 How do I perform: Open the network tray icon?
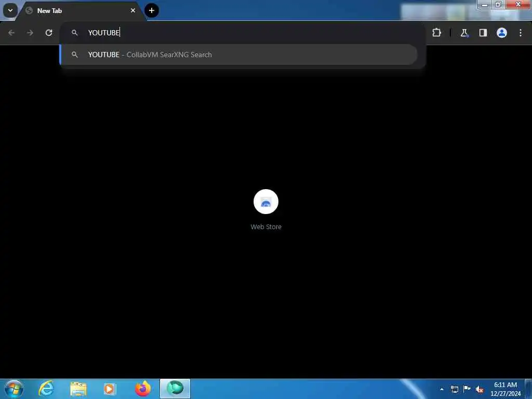454,389
